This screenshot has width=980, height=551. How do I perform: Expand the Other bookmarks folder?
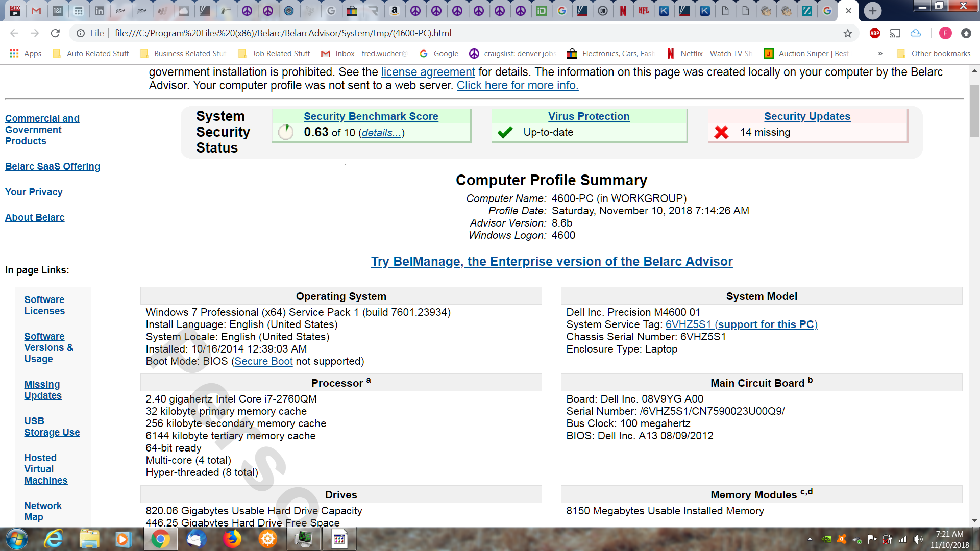[x=934, y=53]
